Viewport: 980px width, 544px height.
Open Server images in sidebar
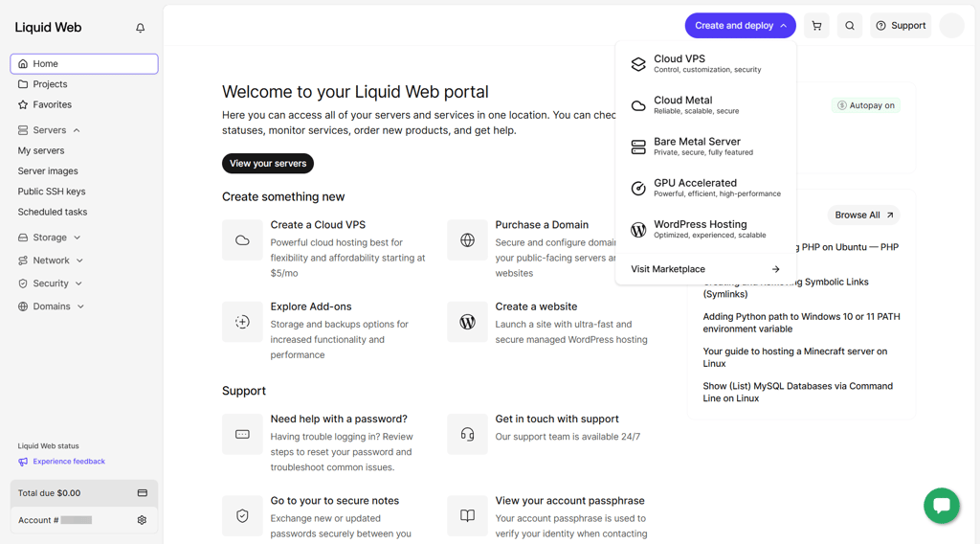tap(48, 171)
